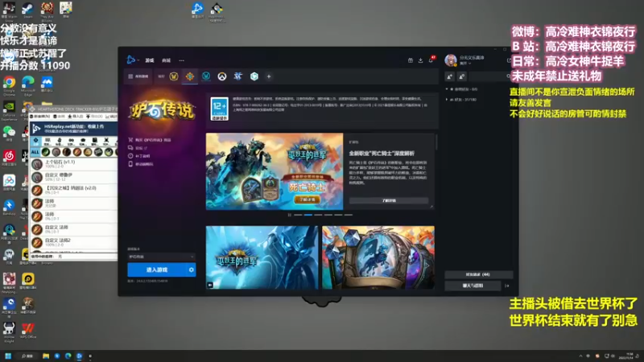Click the 购买《炉石传说》商品 shop link
644x362 pixels.
(150, 140)
